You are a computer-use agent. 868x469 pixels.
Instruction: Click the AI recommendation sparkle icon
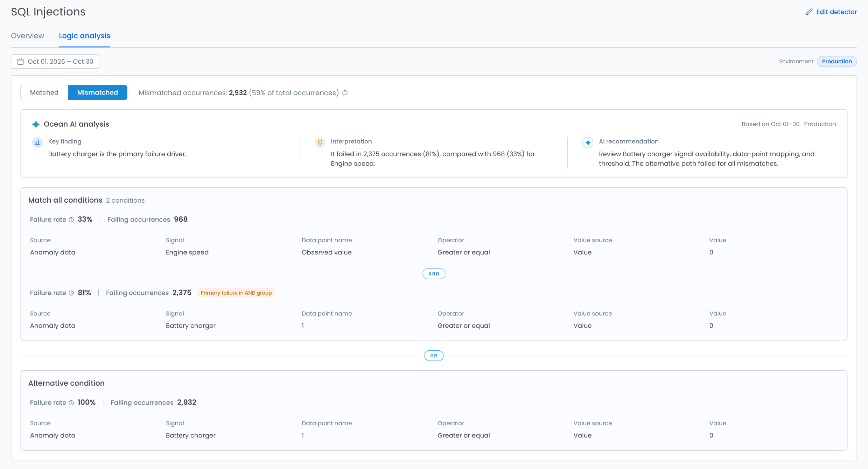[588, 142]
